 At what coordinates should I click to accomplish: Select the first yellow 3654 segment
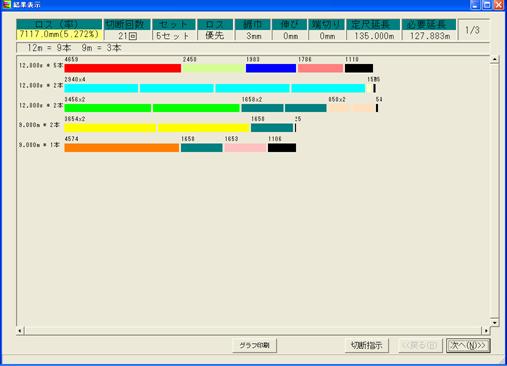(x=110, y=128)
